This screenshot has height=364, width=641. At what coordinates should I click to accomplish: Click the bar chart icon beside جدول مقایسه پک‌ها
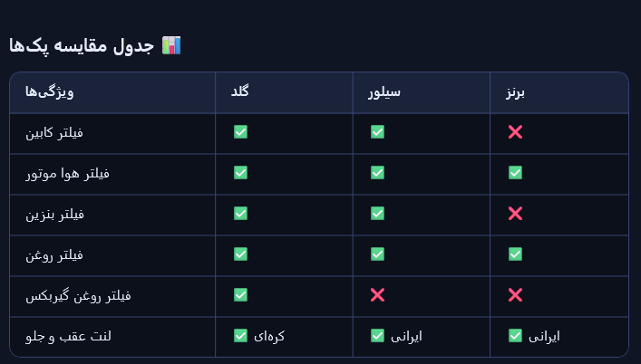171,44
